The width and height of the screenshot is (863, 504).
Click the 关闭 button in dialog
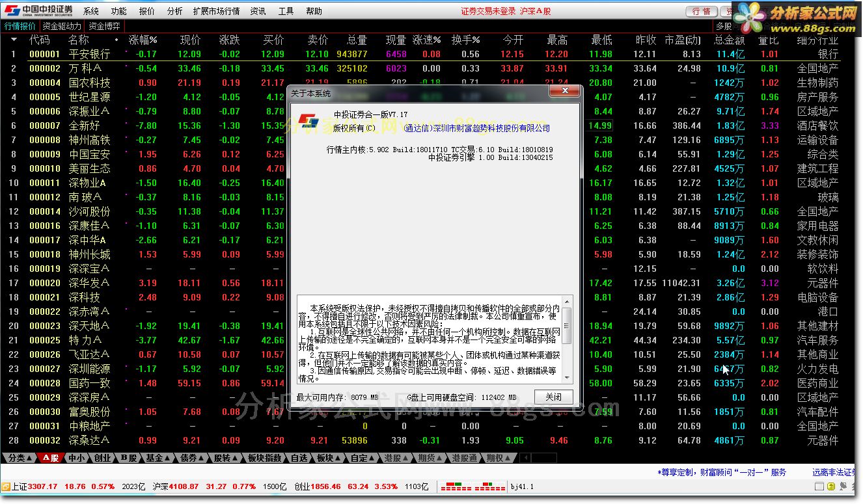(x=553, y=397)
